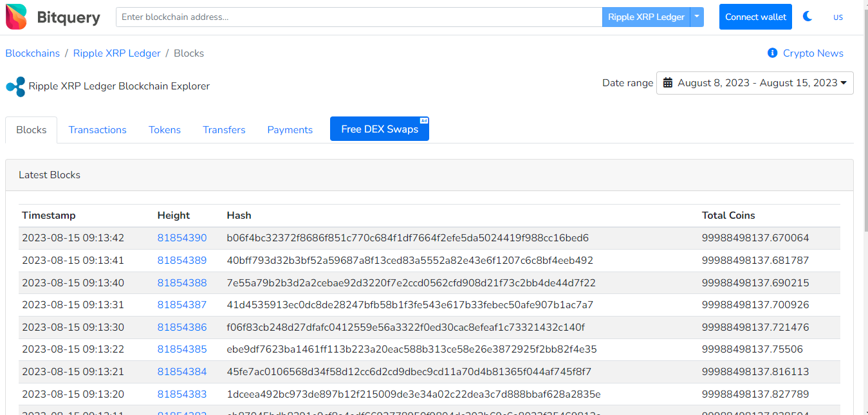The image size is (868, 415).
Task: Open block height 81854388
Action: point(182,283)
